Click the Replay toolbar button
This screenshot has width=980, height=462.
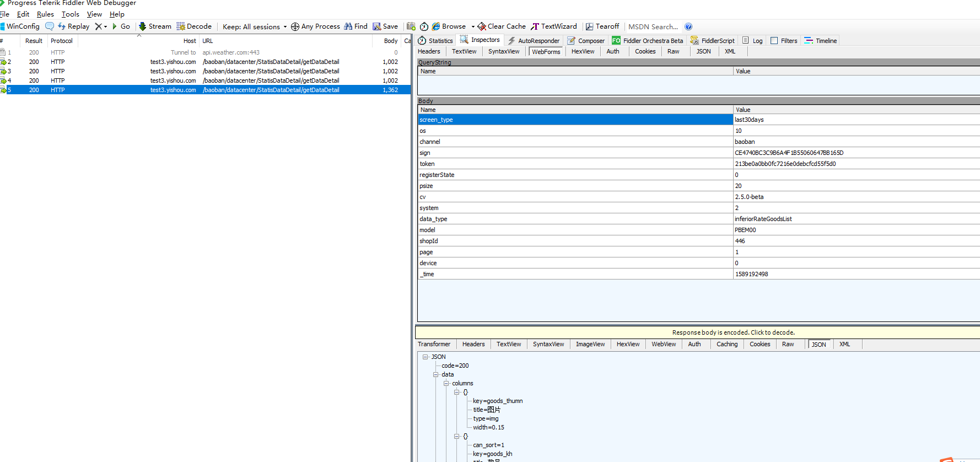74,26
